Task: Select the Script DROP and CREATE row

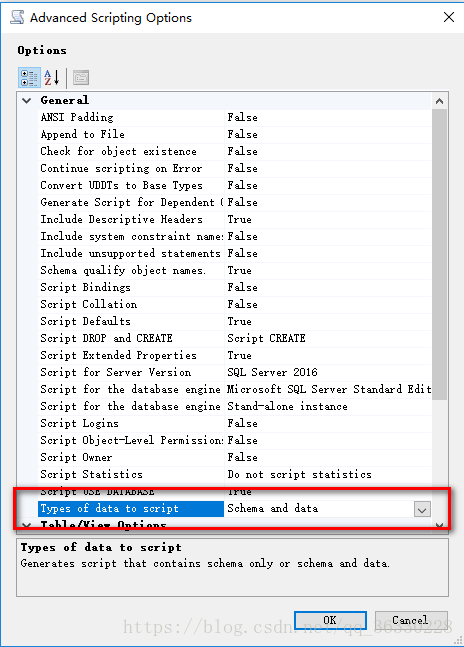Action: (x=234, y=338)
